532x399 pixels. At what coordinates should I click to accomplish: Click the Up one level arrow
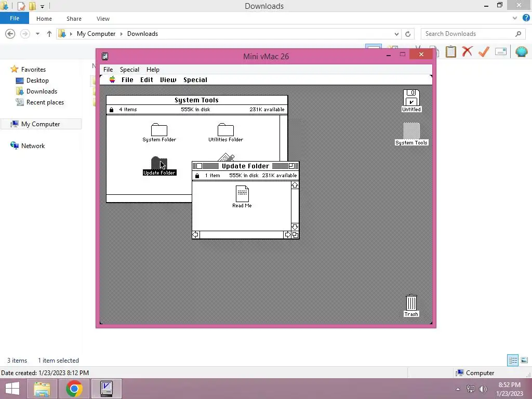[x=49, y=34]
